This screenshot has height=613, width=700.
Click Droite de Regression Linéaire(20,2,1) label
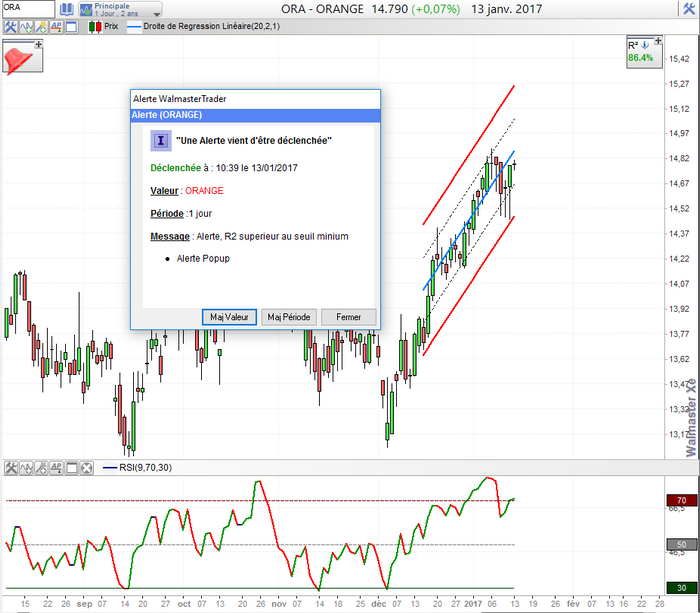click(x=212, y=26)
